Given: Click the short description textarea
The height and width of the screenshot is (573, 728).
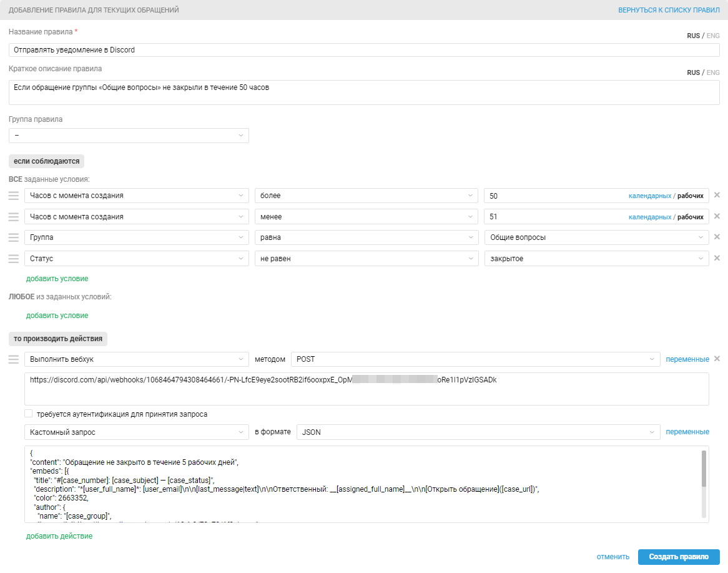Looking at the screenshot, I should tap(364, 92).
